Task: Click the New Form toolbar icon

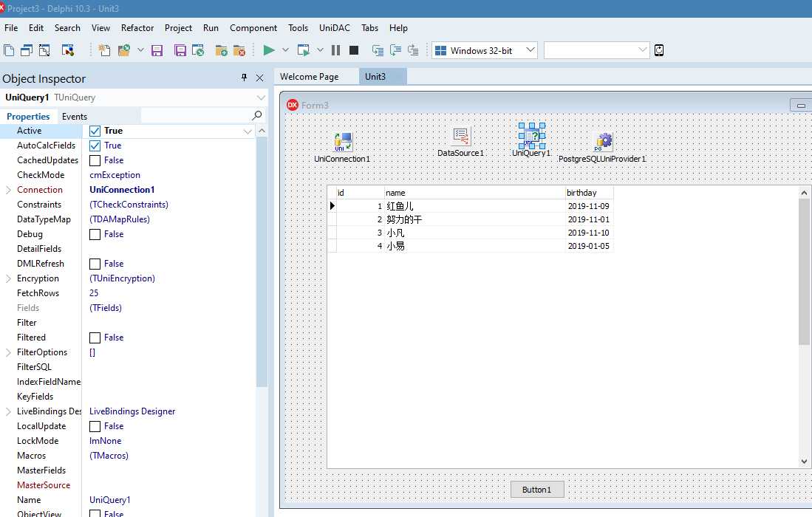Action: [68, 50]
